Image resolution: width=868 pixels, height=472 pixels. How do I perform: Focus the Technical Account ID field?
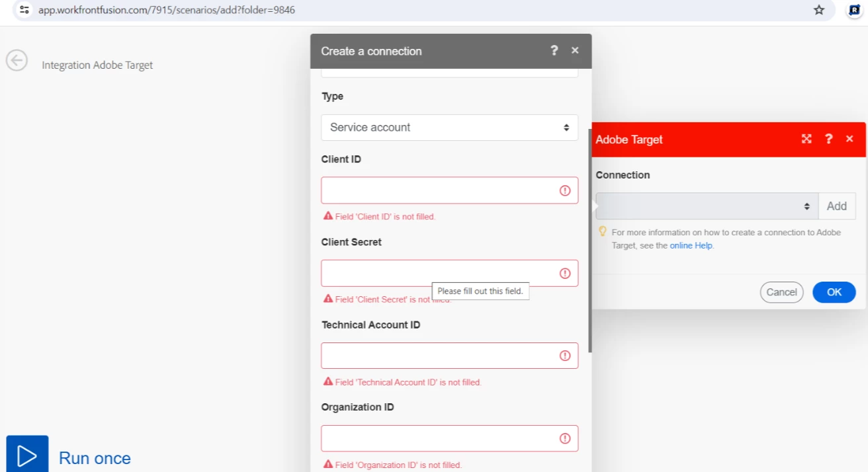point(450,356)
